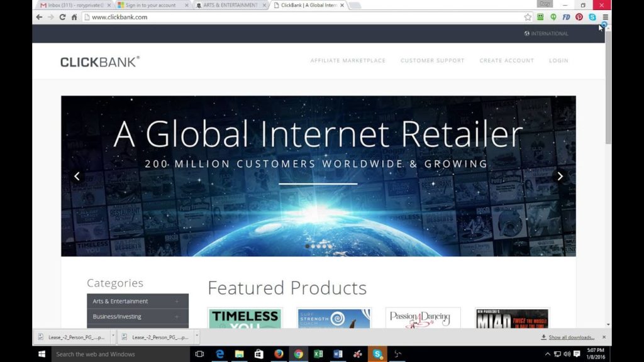
Task: Open Skype from the taskbar
Action: 377,354
